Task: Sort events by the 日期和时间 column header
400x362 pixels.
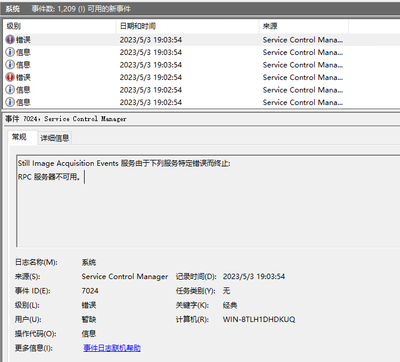Action: click(187, 26)
